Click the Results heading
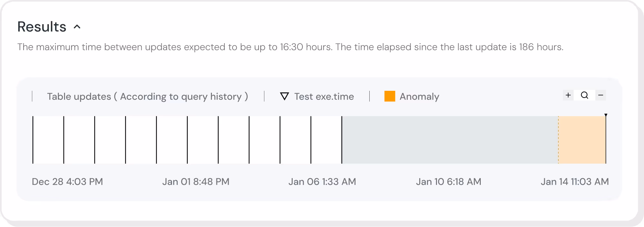This screenshot has width=644, height=227. coord(42,27)
